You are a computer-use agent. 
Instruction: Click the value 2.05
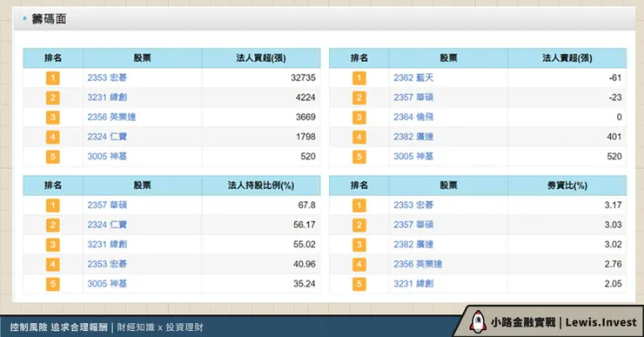pos(614,284)
